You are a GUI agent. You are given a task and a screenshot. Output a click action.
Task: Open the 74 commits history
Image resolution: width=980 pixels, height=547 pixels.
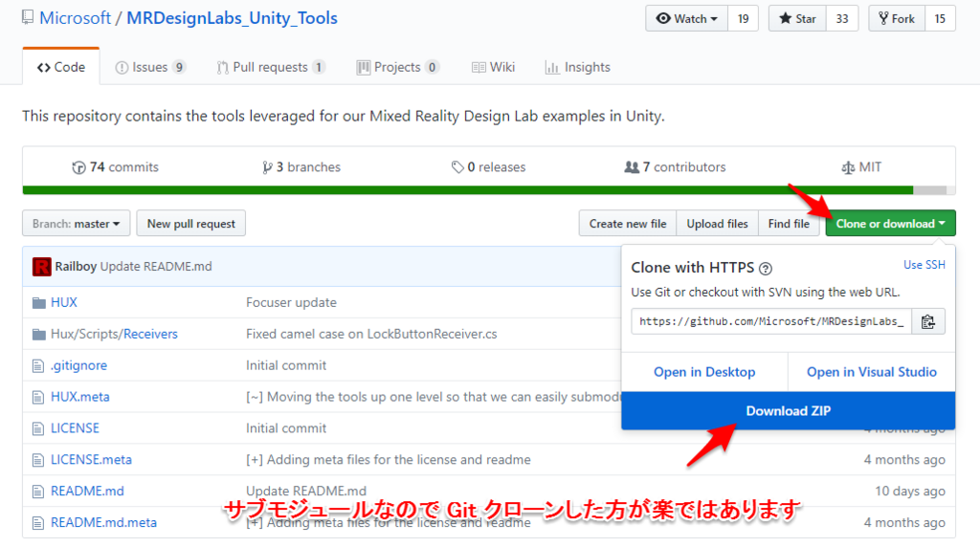point(115,166)
